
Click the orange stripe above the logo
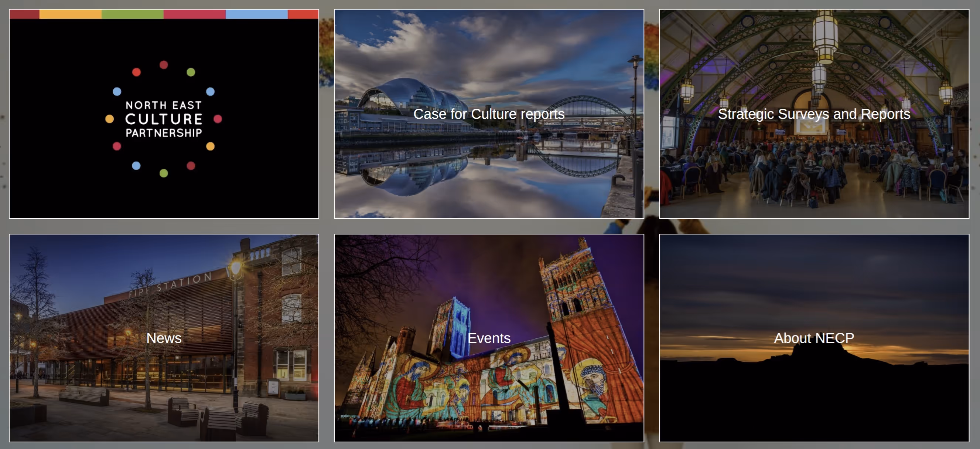tap(71, 14)
